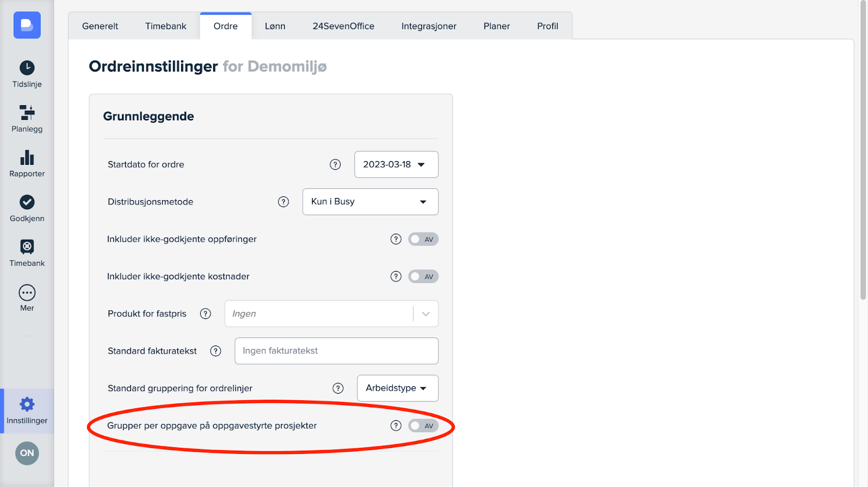Open the Planlegg sidebar icon
The height and width of the screenshot is (487, 868).
pyautogui.click(x=27, y=112)
